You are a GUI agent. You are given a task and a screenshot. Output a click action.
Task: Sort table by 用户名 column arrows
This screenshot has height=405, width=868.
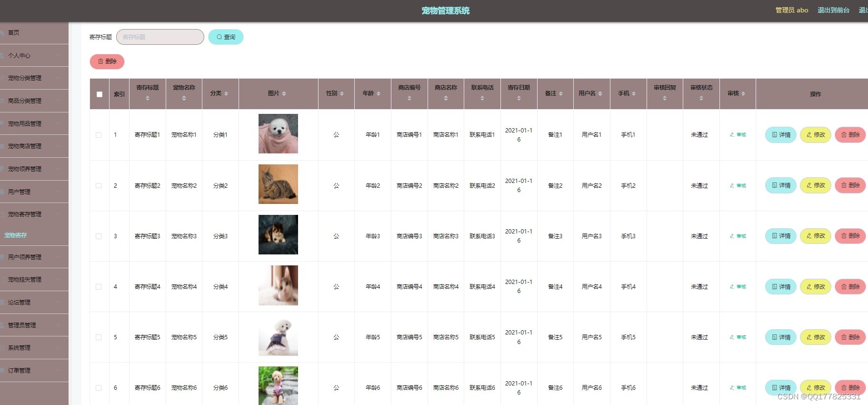(600, 94)
